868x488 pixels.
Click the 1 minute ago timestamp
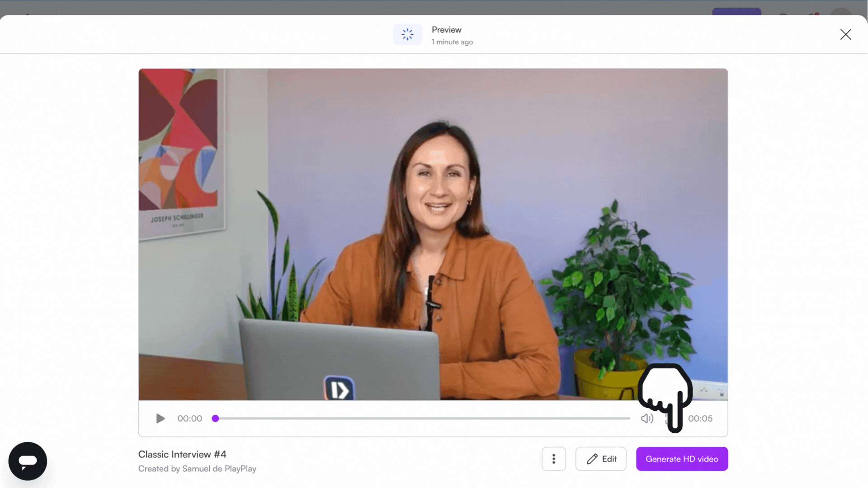[452, 42]
